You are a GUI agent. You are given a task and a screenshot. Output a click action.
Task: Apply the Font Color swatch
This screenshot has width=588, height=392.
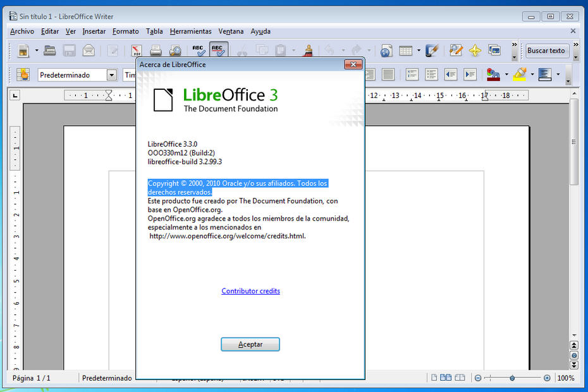point(493,75)
